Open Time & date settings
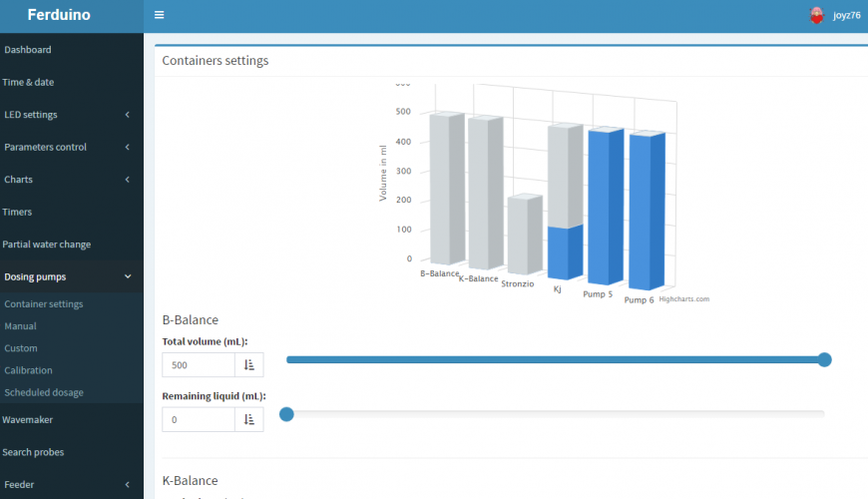Image resolution: width=868 pixels, height=499 pixels. [x=28, y=82]
